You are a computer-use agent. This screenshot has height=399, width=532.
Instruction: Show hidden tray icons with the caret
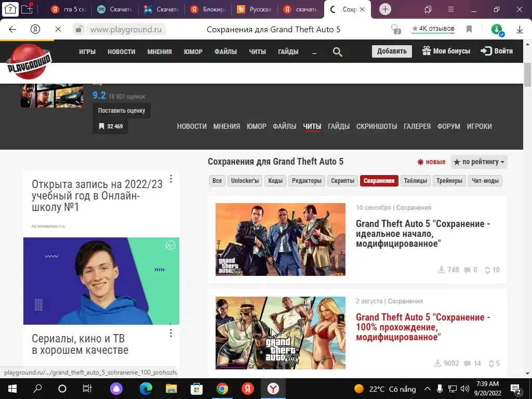coord(428,389)
